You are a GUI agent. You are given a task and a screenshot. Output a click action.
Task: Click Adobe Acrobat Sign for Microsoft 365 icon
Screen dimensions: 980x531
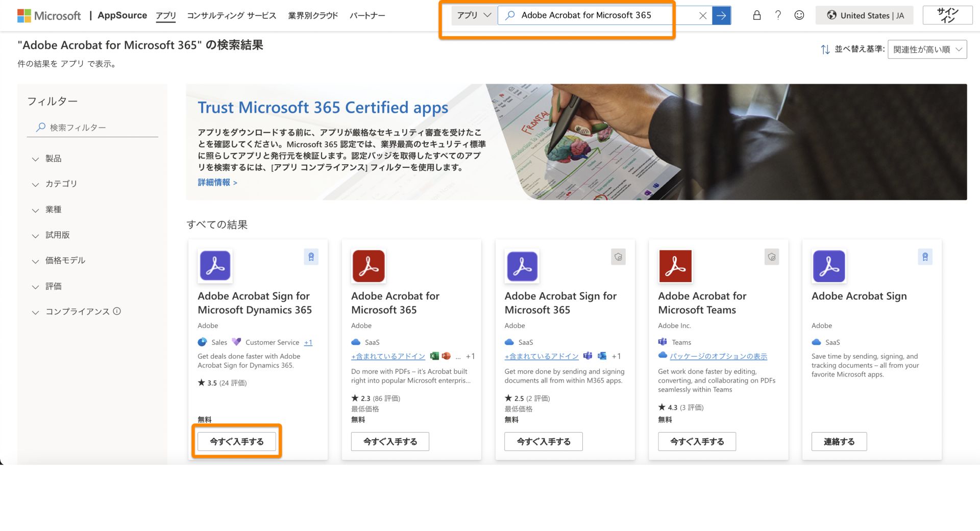522,266
